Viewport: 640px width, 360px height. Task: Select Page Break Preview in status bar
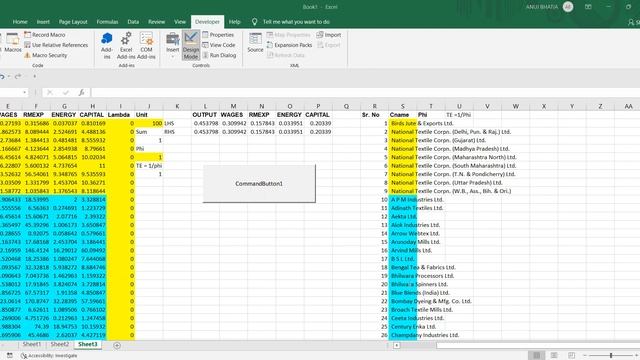571,356
